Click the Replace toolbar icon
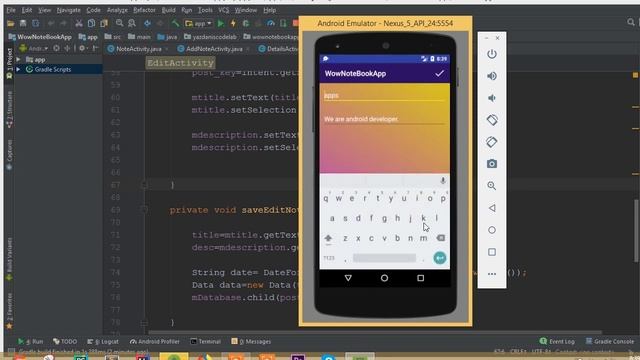Screen dimensions: 640x360 pos(132,24)
